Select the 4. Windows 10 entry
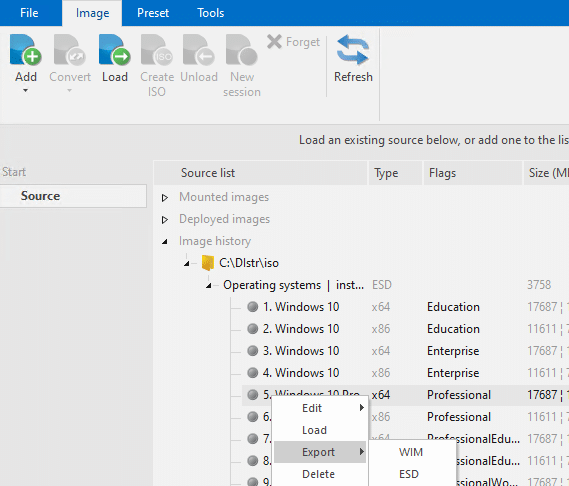The width and height of the screenshot is (569, 486). pyautogui.click(x=301, y=373)
